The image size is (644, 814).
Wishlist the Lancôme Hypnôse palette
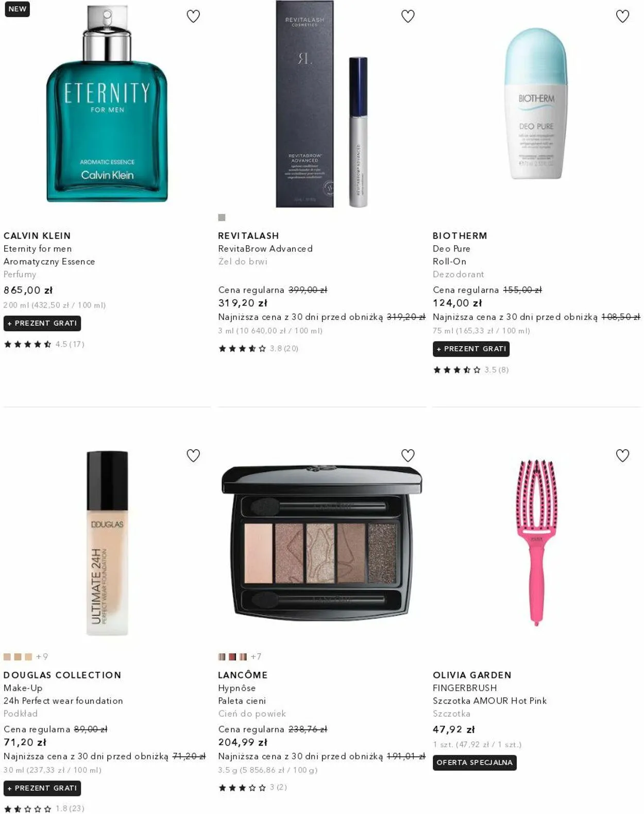coord(408,455)
